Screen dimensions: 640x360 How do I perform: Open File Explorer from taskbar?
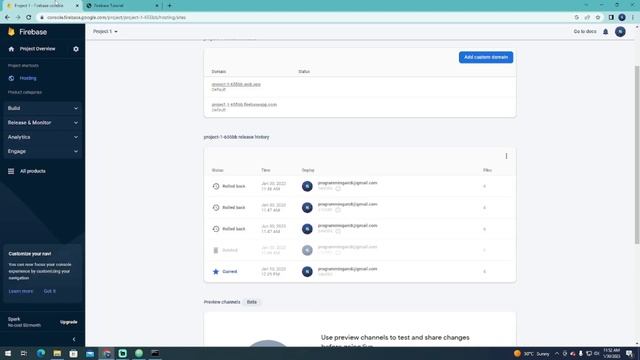coord(57,353)
